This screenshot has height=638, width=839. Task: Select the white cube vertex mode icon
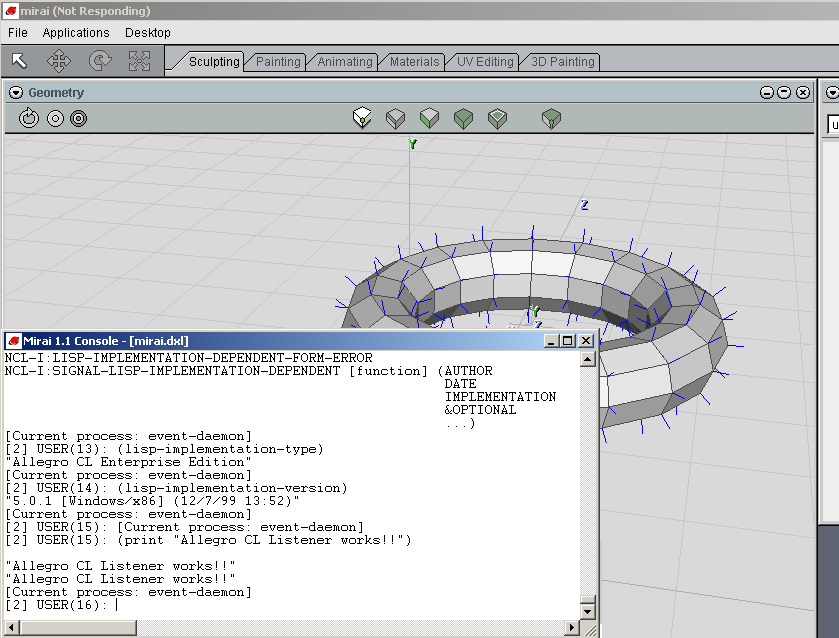pyautogui.click(x=362, y=118)
